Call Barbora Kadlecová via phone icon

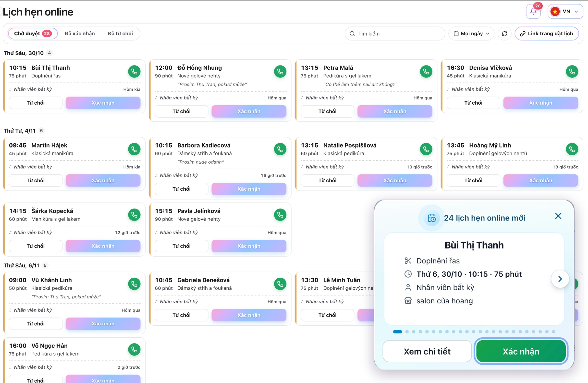[280, 149]
